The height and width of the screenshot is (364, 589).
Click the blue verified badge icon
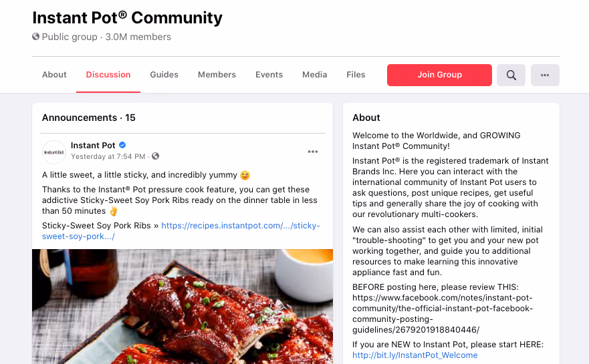point(122,145)
